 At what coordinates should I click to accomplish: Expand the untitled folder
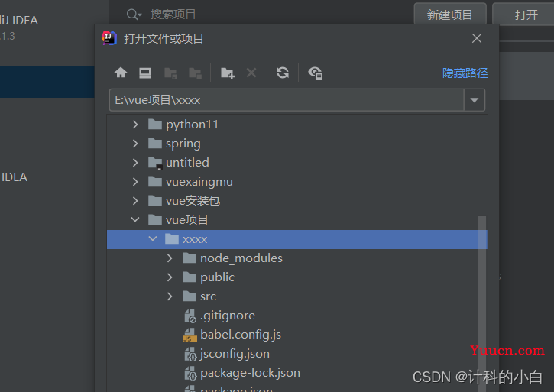135,163
